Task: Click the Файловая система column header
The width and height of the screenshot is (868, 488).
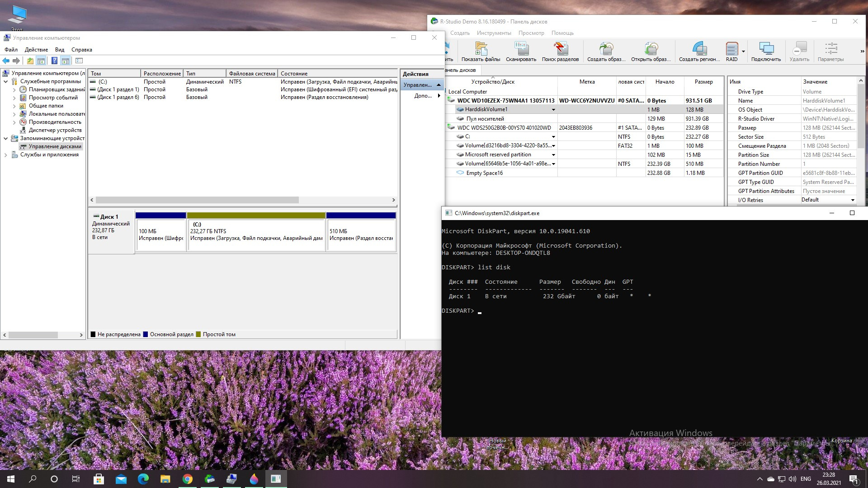Action: pos(252,74)
